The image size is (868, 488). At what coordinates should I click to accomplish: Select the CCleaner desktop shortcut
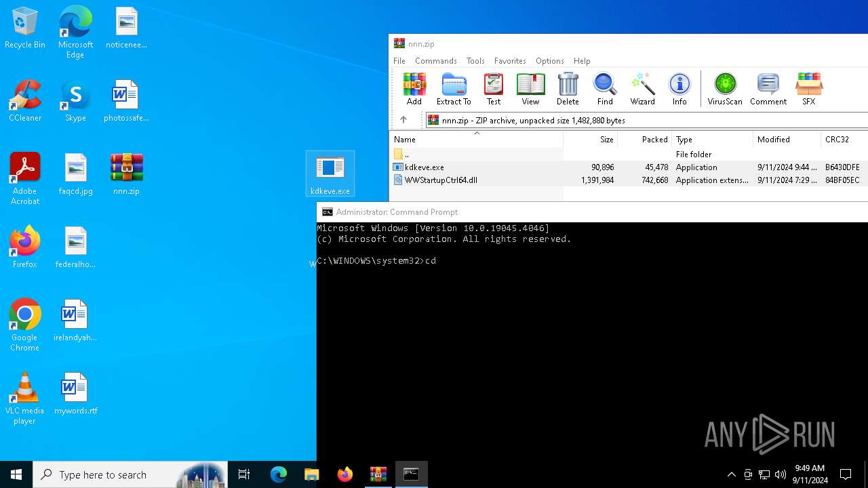coord(25,101)
